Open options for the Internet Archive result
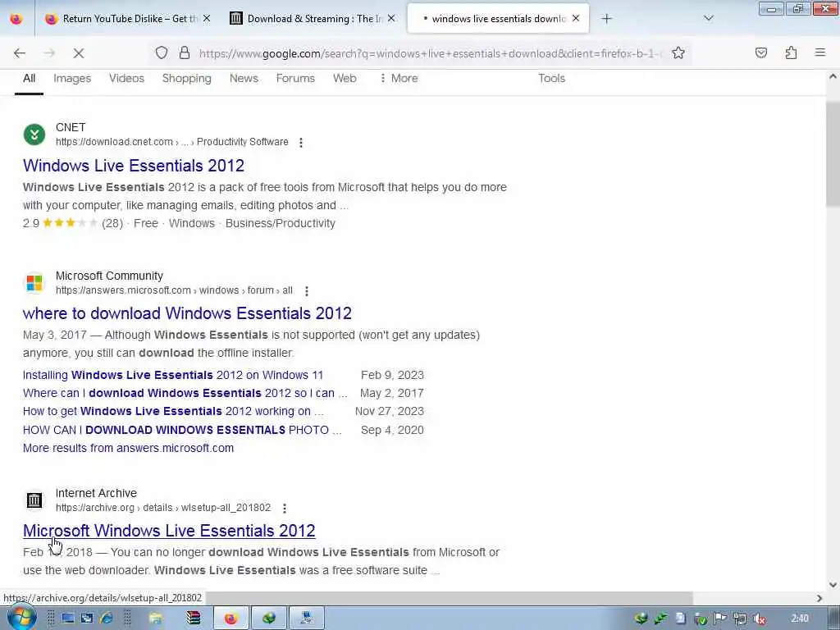 click(x=285, y=508)
